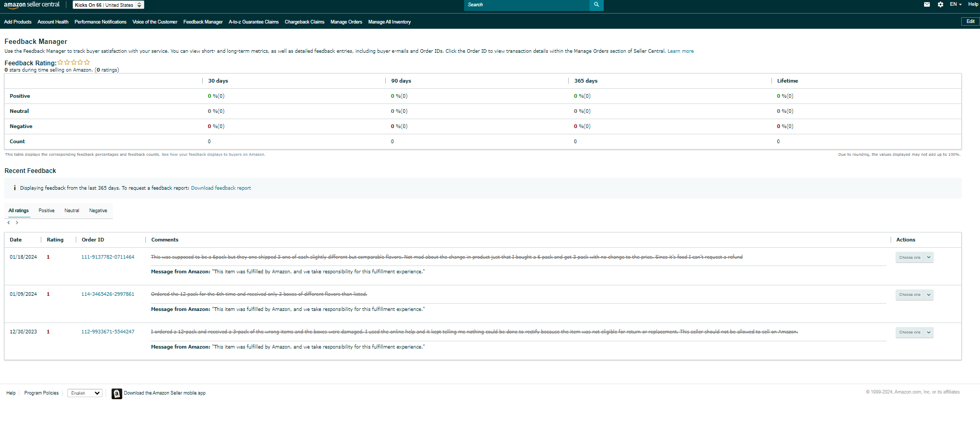Viewport: 980px width, 439px height.
Task: Click the Rating column header
Action: pos(55,240)
